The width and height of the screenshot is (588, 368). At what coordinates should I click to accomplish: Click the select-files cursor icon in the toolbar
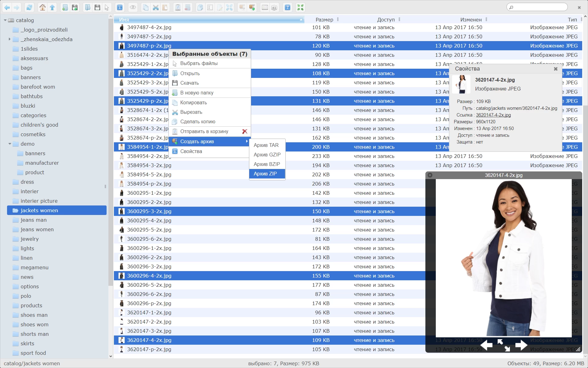point(107,7)
